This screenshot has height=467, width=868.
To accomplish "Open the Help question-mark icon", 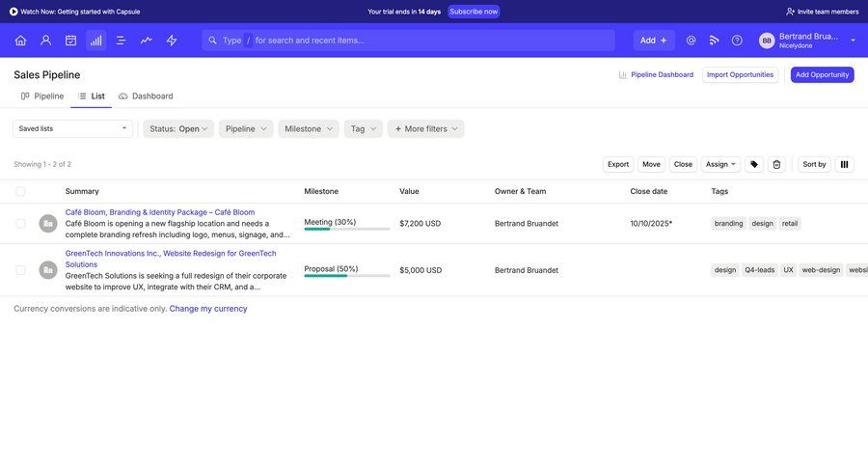I will 737,41.
